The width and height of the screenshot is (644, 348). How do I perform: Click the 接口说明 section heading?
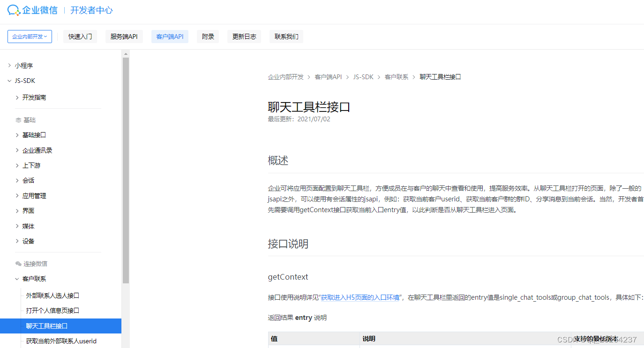click(x=288, y=244)
